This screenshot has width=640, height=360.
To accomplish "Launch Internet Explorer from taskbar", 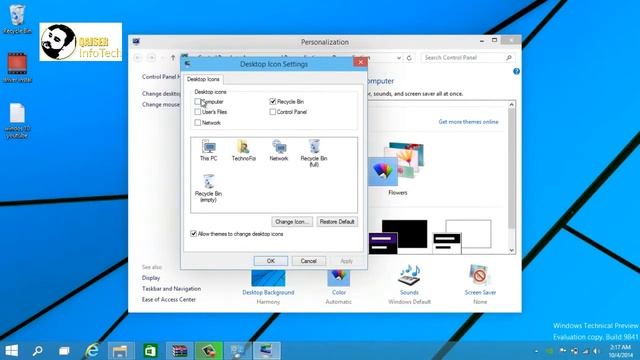I will [92, 350].
